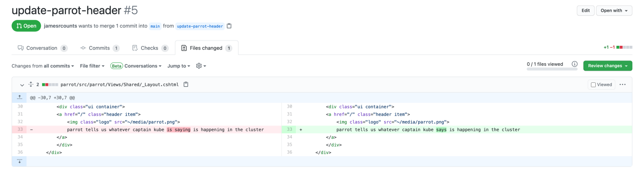644x170 pixels.
Task: Select added line number 33 on right
Action: (x=289, y=129)
